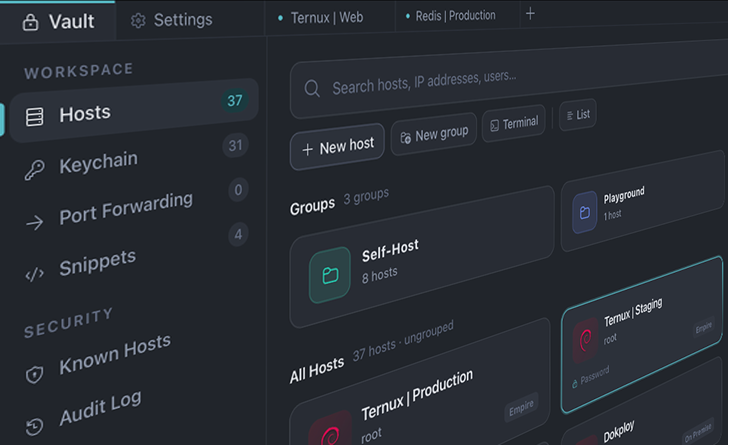The height and width of the screenshot is (445, 729).
Task: Open the Vault tab
Action: pyautogui.click(x=58, y=22)
